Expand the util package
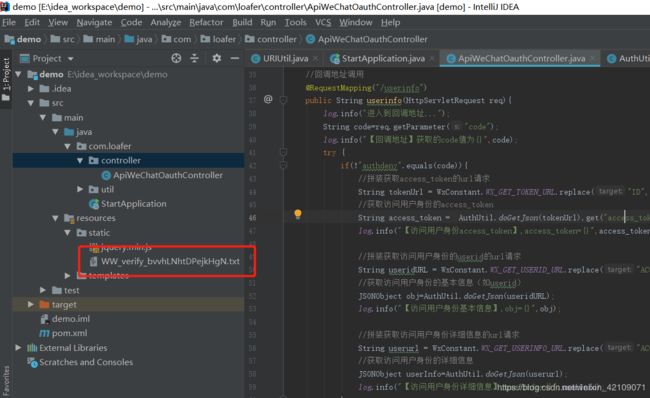Image resolution: width=650 pixels, height=398 pixels. (x=80, y=189)
